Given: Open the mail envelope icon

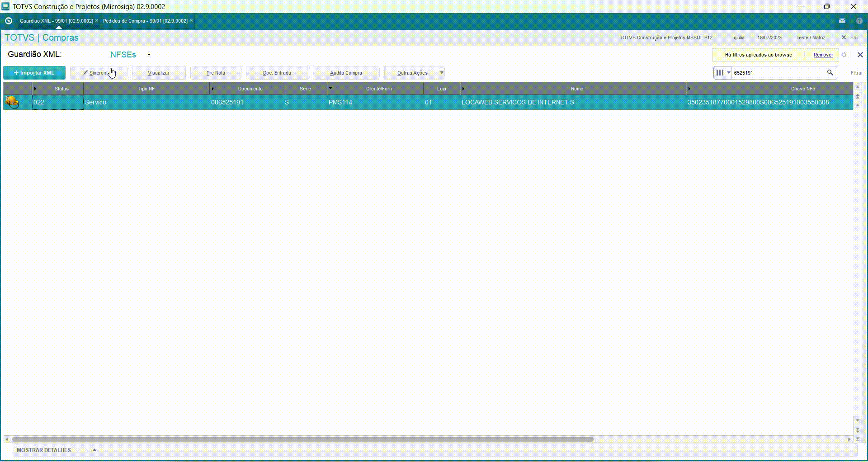Looking at the screenshot, I should click(842, 21).
